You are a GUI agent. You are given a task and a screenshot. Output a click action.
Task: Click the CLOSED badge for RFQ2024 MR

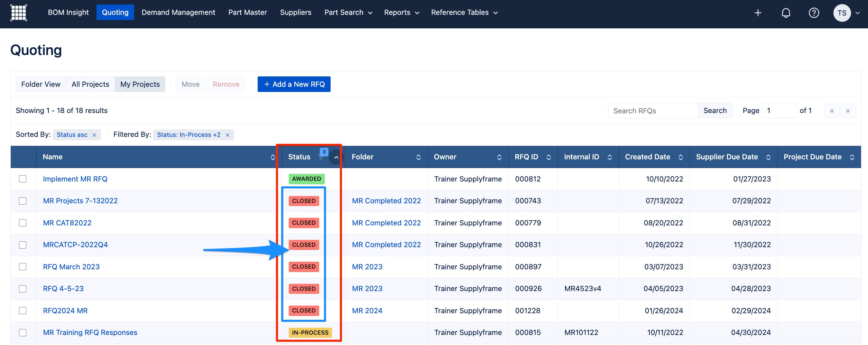click(304, 311)
